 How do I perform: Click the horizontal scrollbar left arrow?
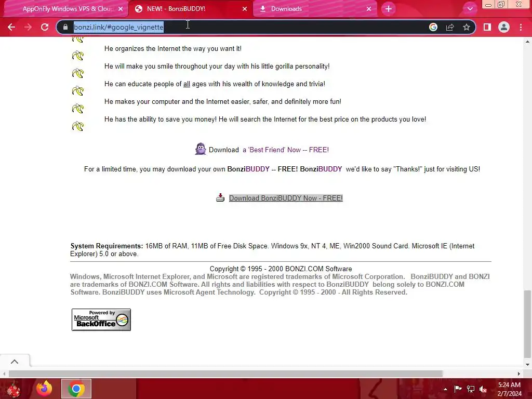point(4,374)
